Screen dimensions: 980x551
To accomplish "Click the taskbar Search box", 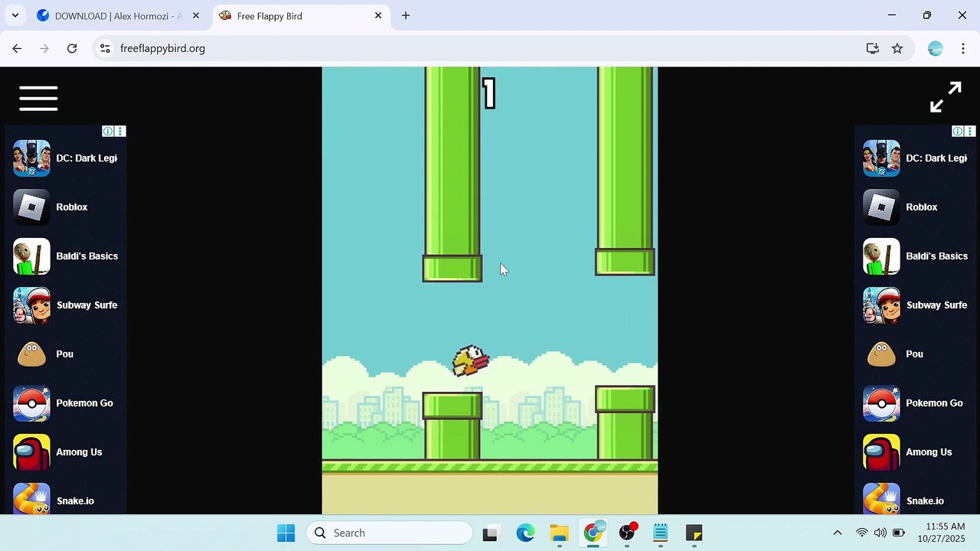I will [x=389, y=533].
